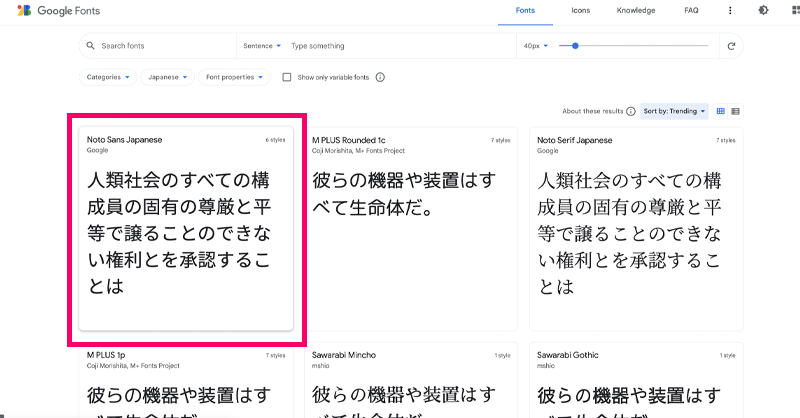Toggle the dark/light theme icon
This screenshot has height=418, width=800.
coord(764,11)
